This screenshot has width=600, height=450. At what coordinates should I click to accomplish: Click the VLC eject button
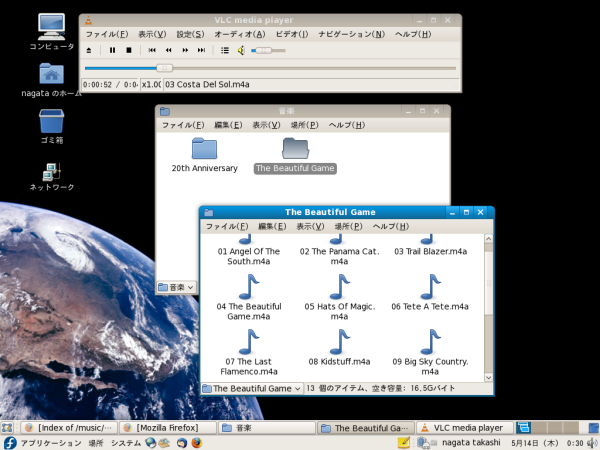tap(89, 50)
